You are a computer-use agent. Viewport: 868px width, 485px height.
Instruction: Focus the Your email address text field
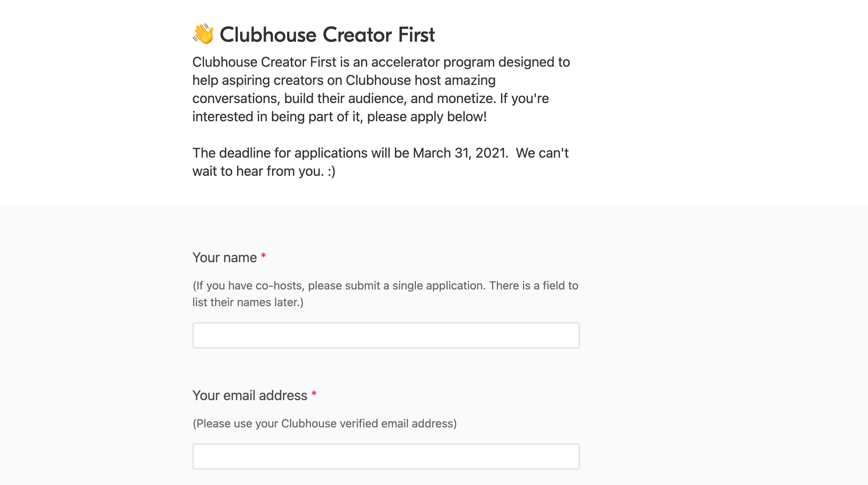(x=386, y=457)
